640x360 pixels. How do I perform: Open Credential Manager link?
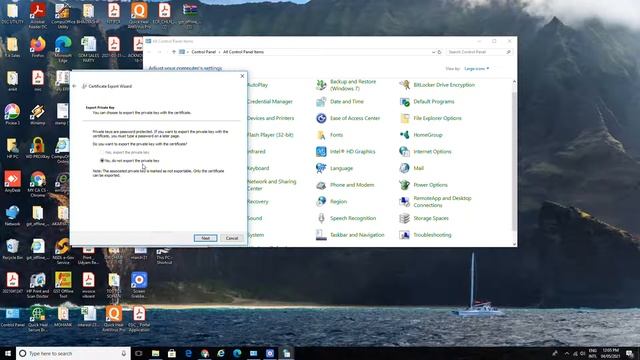[270, 102]
